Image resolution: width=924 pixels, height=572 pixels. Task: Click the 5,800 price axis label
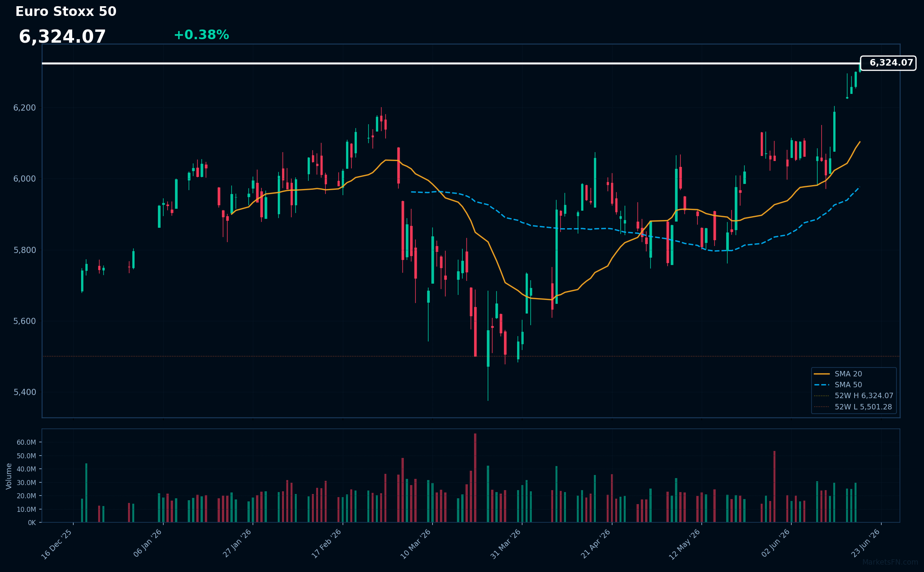point(24,250)
